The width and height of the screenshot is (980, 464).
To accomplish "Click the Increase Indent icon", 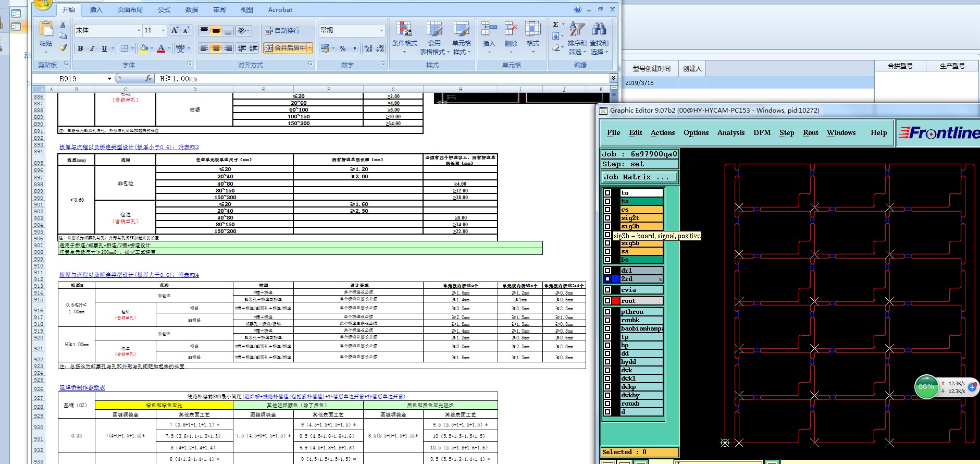I will point(254,47).
